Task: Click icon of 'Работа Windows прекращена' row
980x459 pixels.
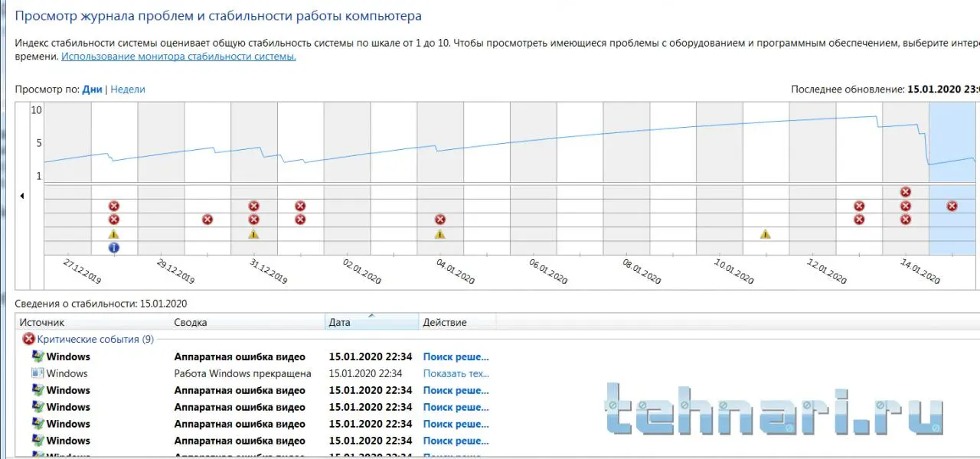Action: 38,373
